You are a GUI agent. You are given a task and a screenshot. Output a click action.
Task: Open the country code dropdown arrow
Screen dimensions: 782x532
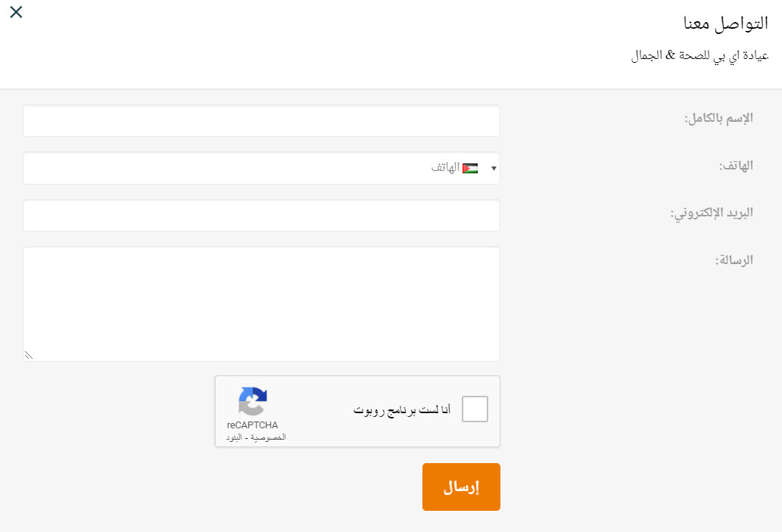point(494,169)
